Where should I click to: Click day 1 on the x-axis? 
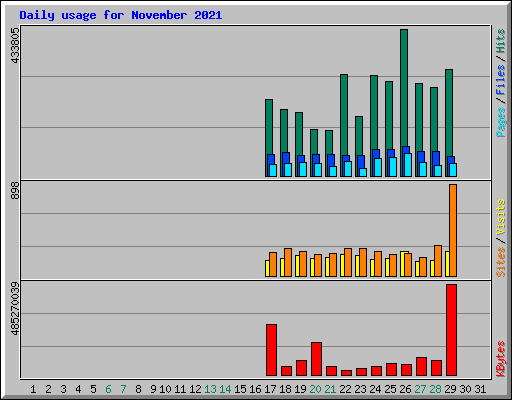coord(33,389)
